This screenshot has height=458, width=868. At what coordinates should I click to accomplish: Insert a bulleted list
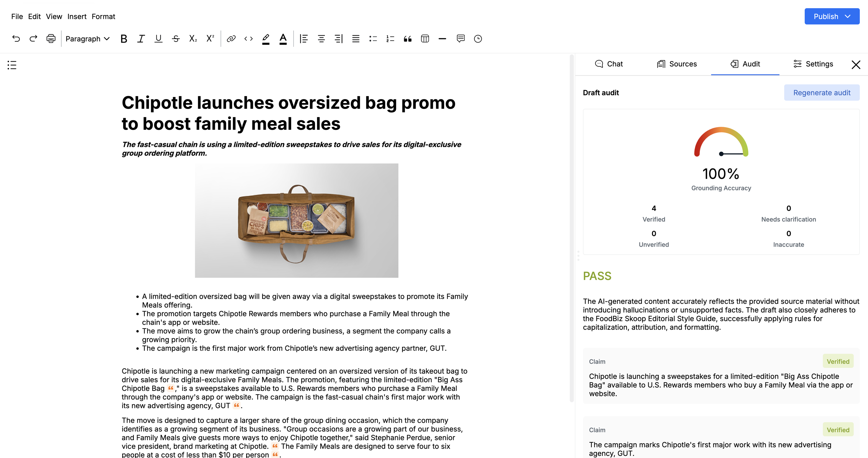(373, 39)
